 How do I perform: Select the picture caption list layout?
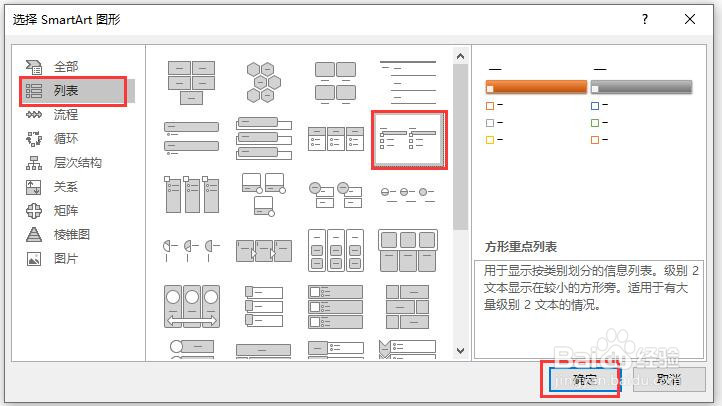pos(335,82)
